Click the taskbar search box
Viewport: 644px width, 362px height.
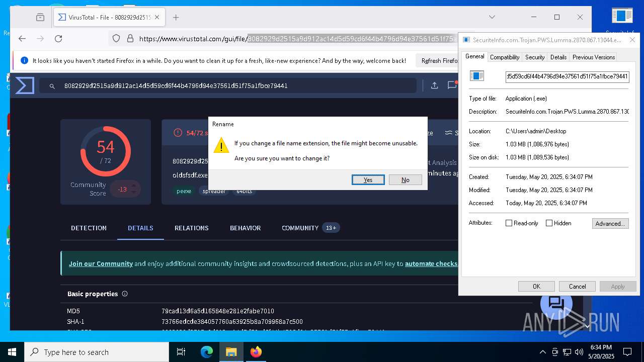(97, 352)
